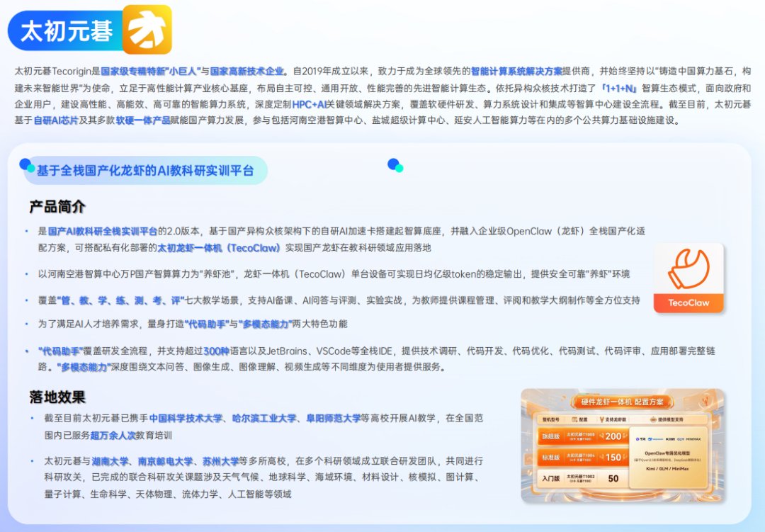
Task: Click the highlighted 南京邮电大学 text
Action: point(165,461)
